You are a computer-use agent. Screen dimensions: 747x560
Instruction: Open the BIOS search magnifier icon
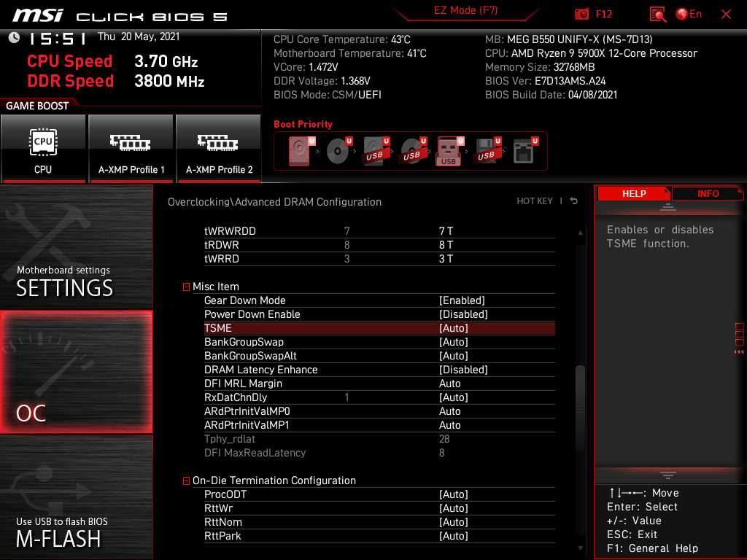(x=658, y=15)
